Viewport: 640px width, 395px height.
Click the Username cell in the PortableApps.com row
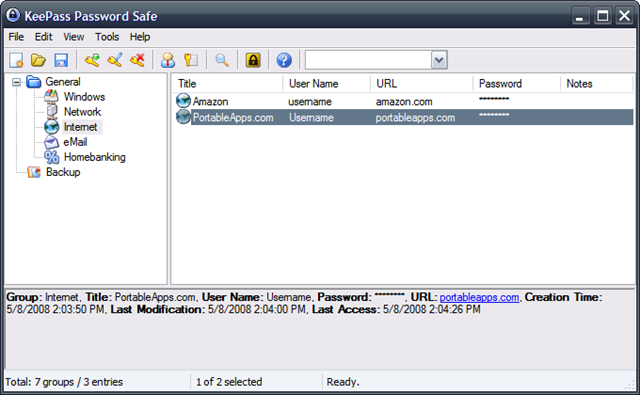coord(311,118)
